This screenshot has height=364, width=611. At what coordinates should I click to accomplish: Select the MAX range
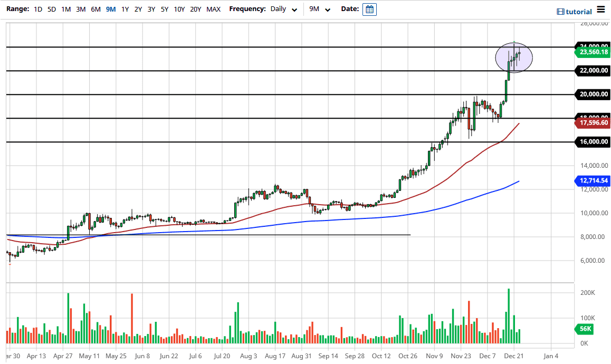213,9
